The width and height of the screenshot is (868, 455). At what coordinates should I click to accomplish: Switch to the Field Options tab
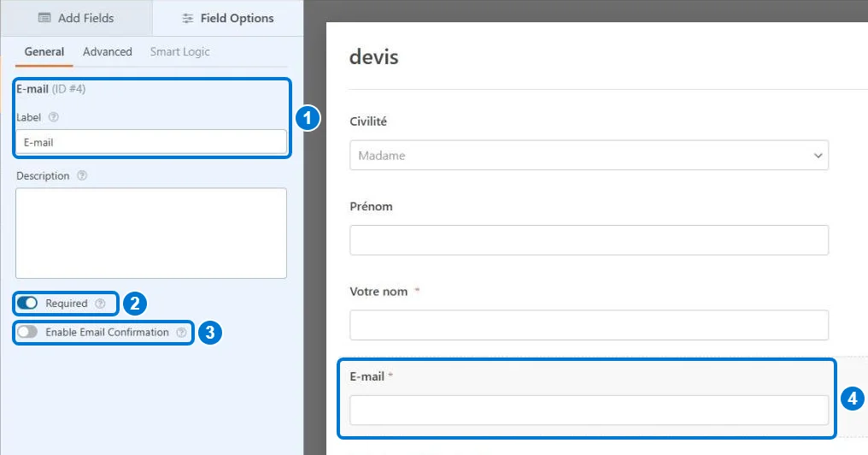point(227,18)
